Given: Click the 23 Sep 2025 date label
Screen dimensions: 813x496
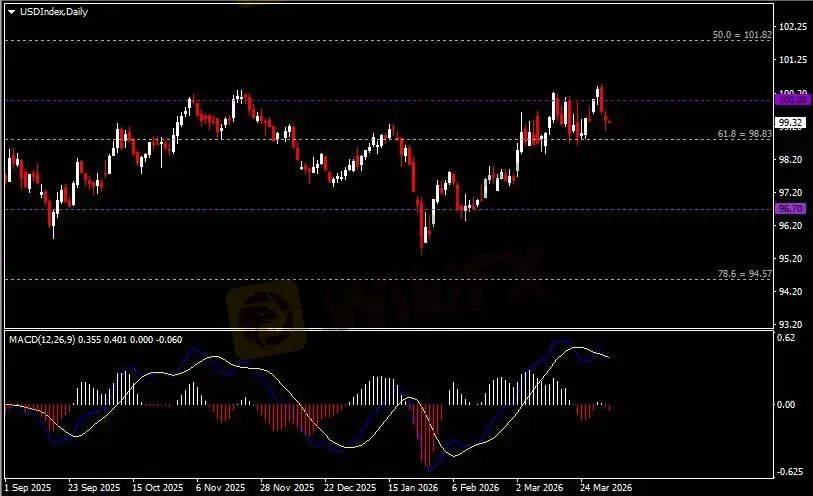Looking at the screenshot, I should (94, 488).
